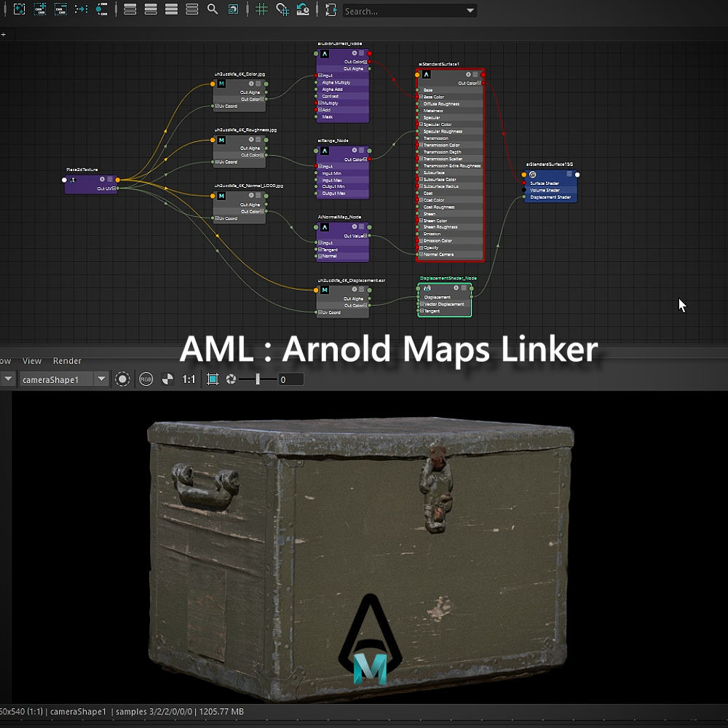
Task: Set nodes to custom view mode icon
Action: tap(191, 9)
